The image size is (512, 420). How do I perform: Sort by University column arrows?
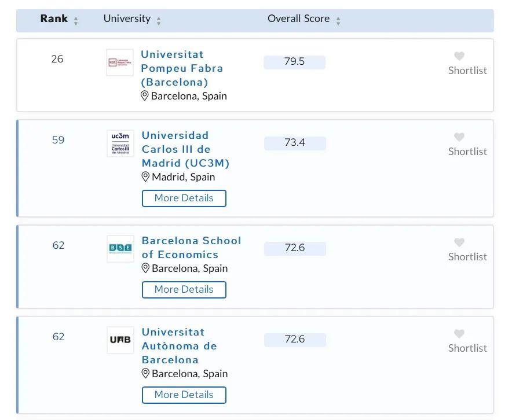coord(159,21)
